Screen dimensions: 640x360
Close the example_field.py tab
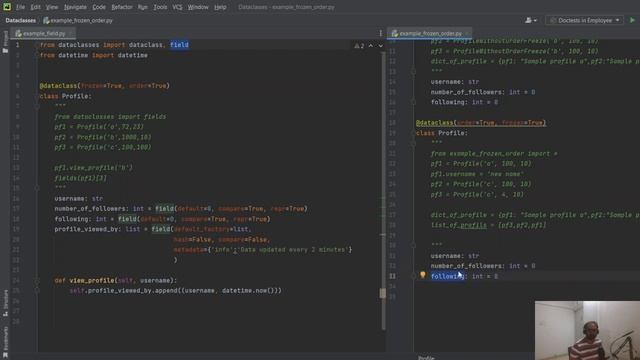pos(71,33)
